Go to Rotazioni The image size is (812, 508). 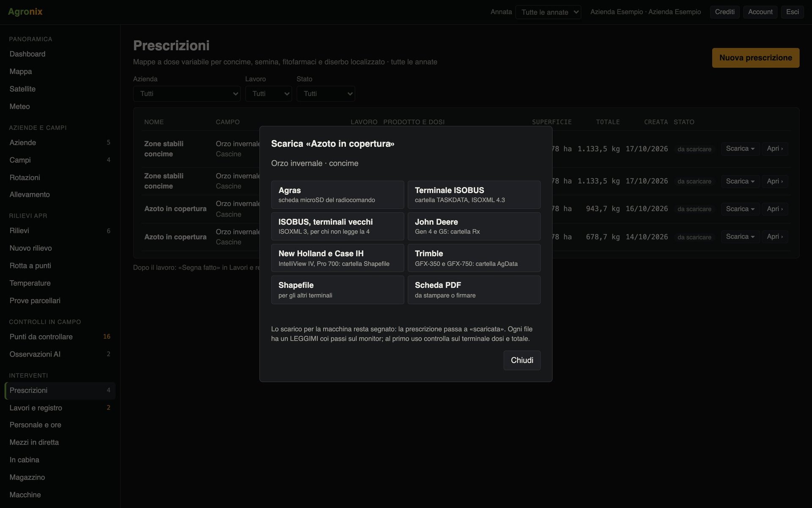click(60, 177)
